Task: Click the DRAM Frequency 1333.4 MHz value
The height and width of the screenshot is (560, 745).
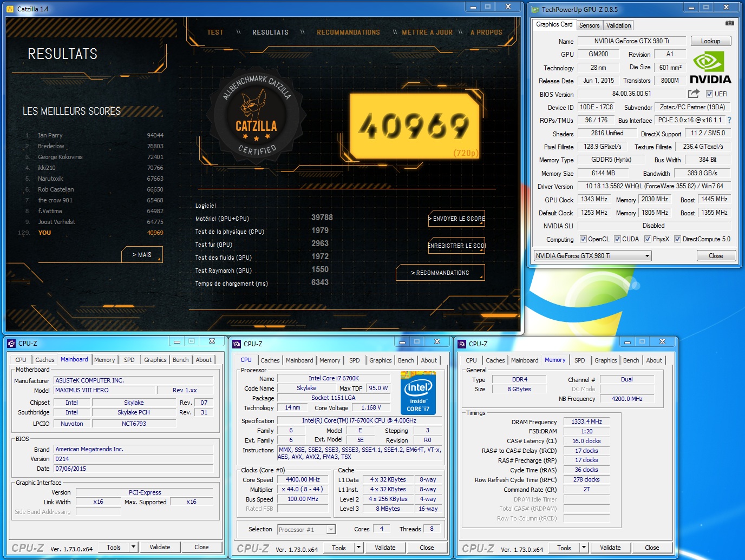Action: point(586,421)
